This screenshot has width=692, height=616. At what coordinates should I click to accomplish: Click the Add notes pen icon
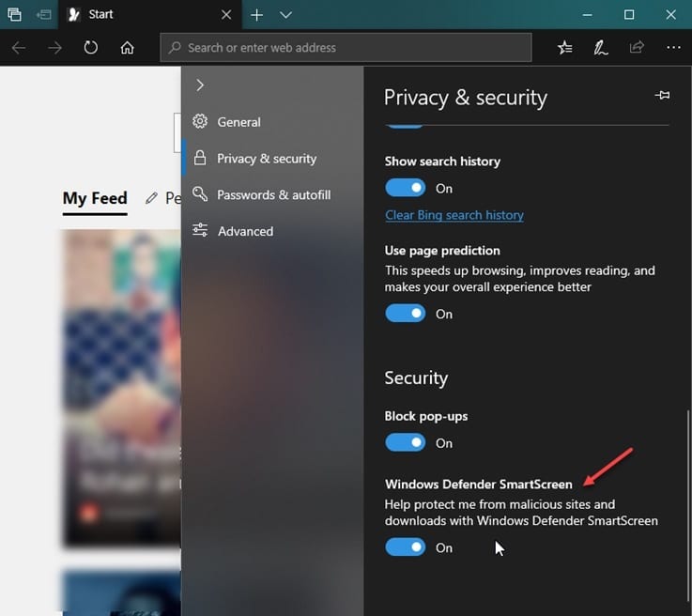click(x=600, y=47)
